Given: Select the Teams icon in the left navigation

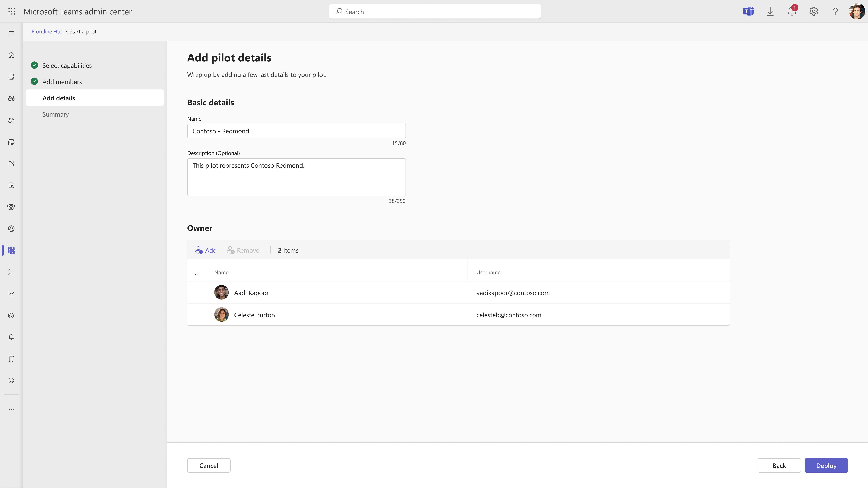Looking at the screenshot, I should coord(11,99).
